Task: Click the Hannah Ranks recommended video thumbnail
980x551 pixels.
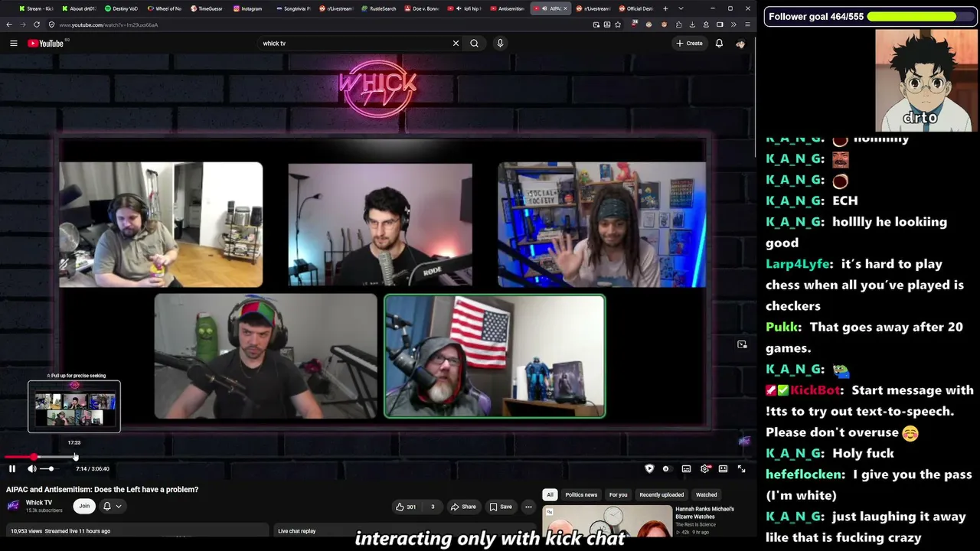Action: coord(607,522)
